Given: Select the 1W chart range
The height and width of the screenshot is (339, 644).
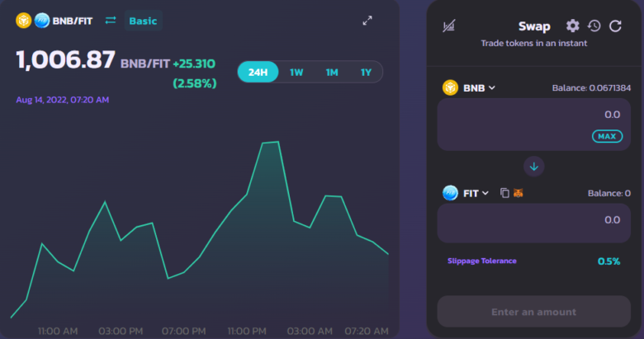Looking at the screenshot, I should tap(296, 73).
